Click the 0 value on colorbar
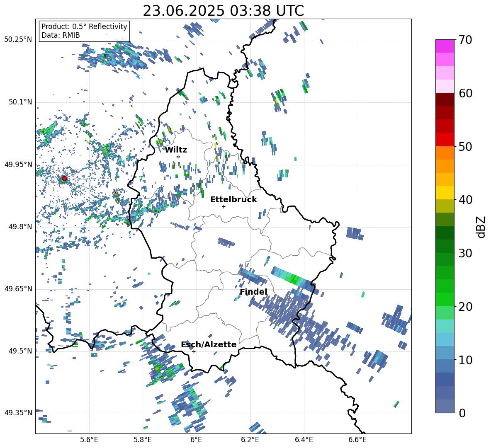This screenshot has width=491, height=448. [x=462, y=413]
